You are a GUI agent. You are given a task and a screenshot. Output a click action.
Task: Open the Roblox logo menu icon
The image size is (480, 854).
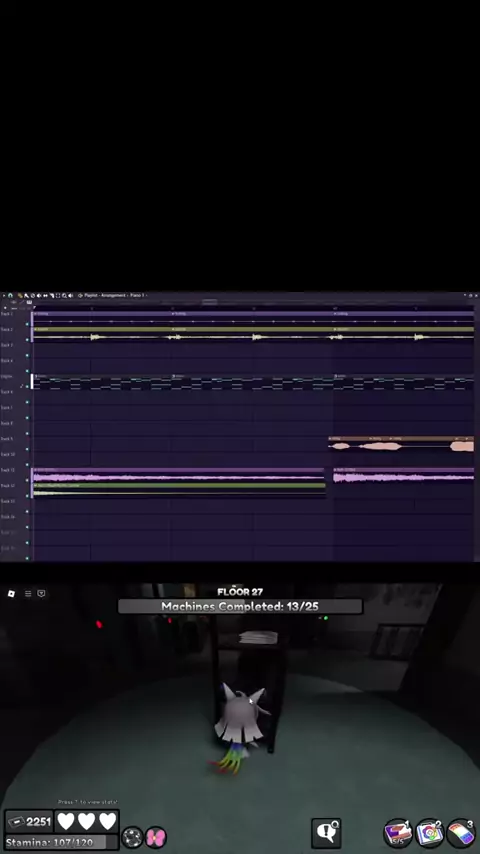(11, 594)
